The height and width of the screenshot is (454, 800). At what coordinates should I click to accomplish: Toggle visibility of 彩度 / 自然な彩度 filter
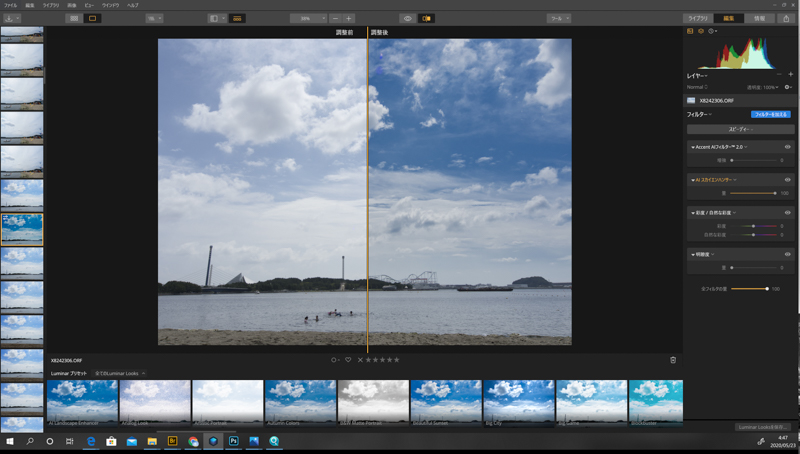pyautogui.click(x=787, y=212)
